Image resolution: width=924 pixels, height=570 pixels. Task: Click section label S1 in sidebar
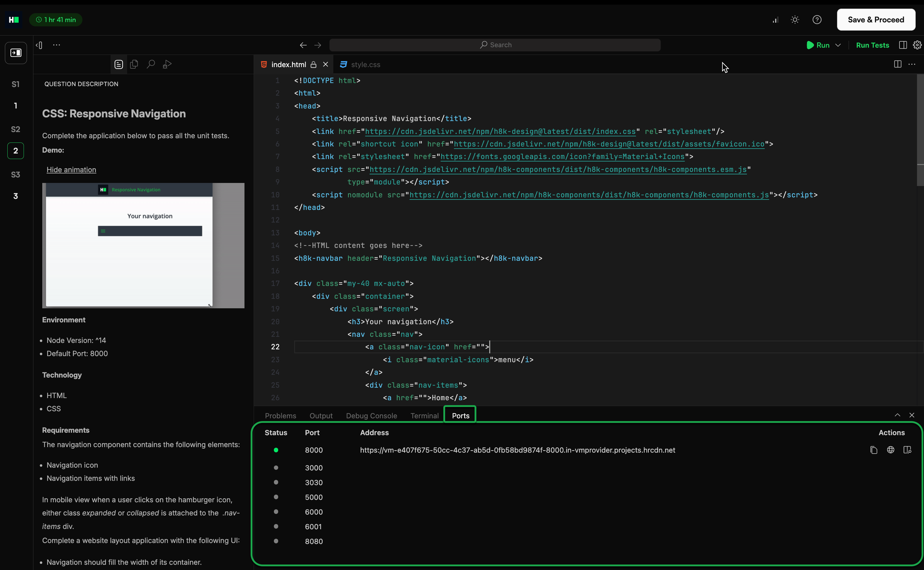click(x=15, y=84)
